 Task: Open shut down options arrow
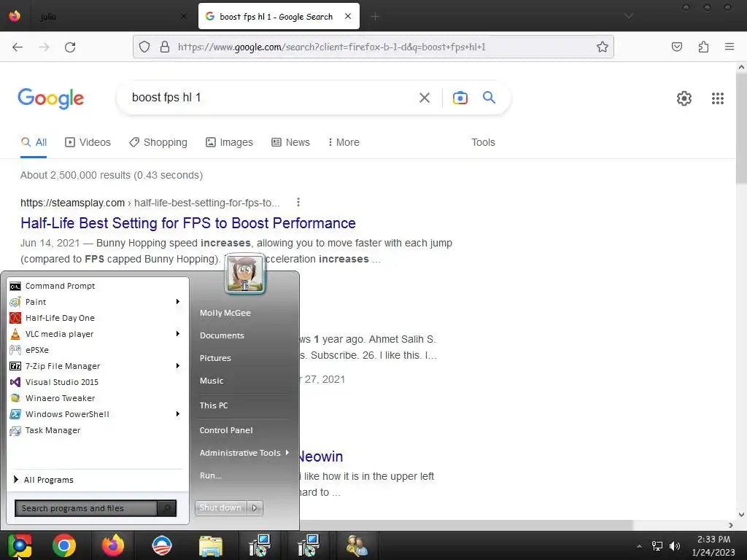tap(255, 508)
